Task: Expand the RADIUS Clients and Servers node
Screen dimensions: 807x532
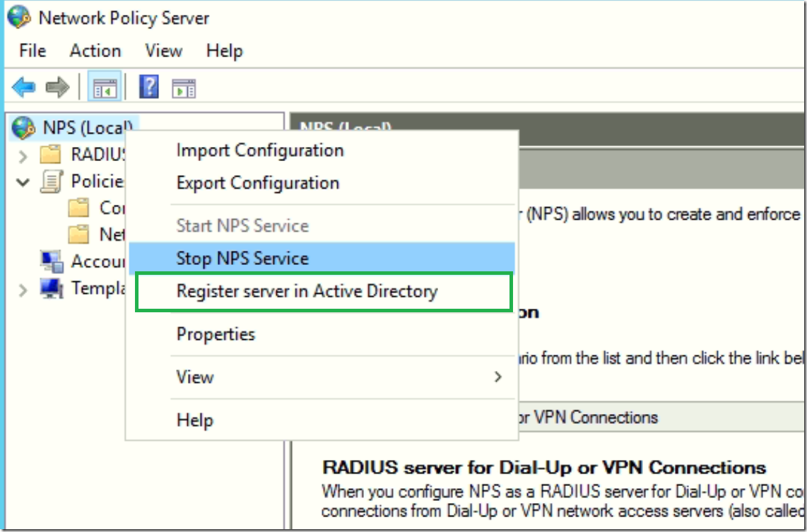Action: tap(23, 155)
